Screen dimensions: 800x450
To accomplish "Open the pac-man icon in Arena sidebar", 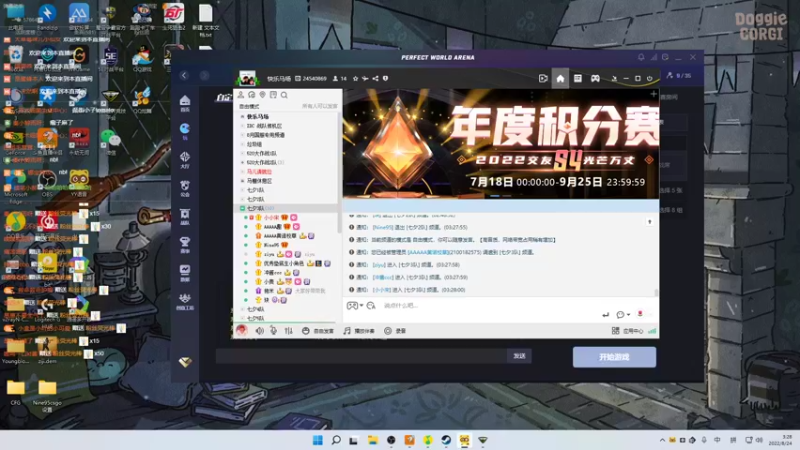I will (185, 131).
